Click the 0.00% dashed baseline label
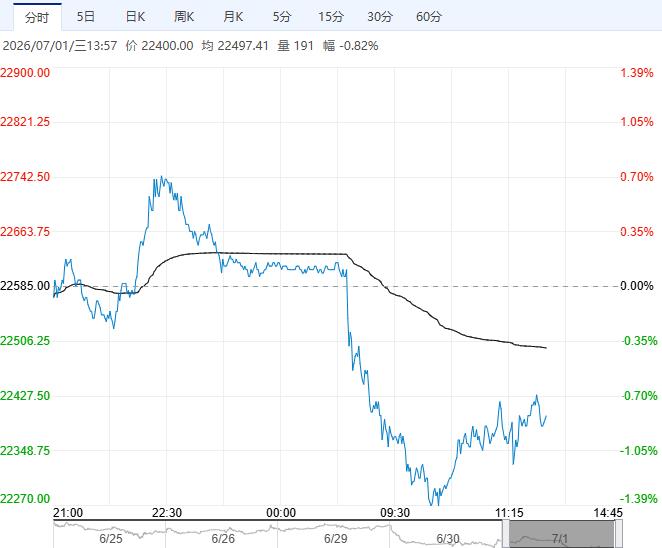The image size is (662, 548). point(637,286)
